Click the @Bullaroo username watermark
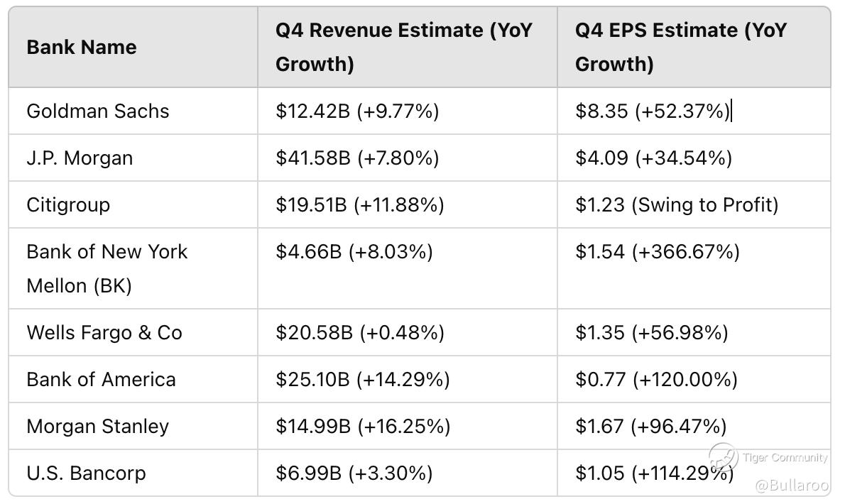Viewport: 845px width, 504px height. click(791, 486)
